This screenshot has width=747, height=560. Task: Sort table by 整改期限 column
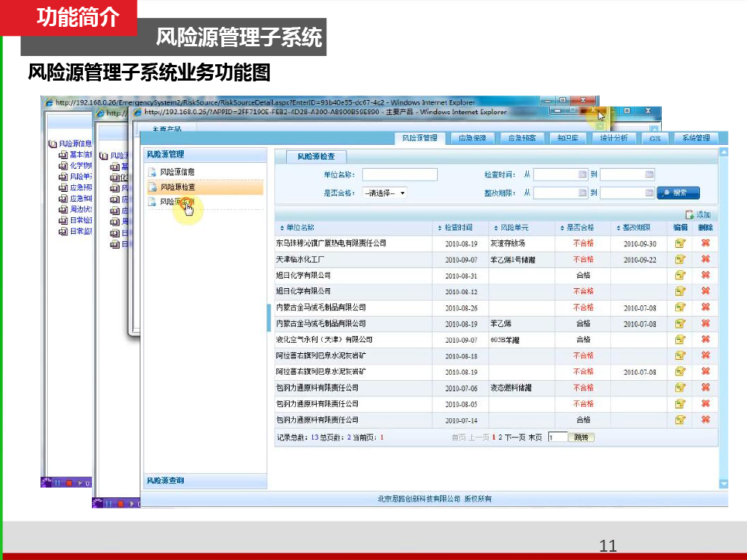click(635, 228)
